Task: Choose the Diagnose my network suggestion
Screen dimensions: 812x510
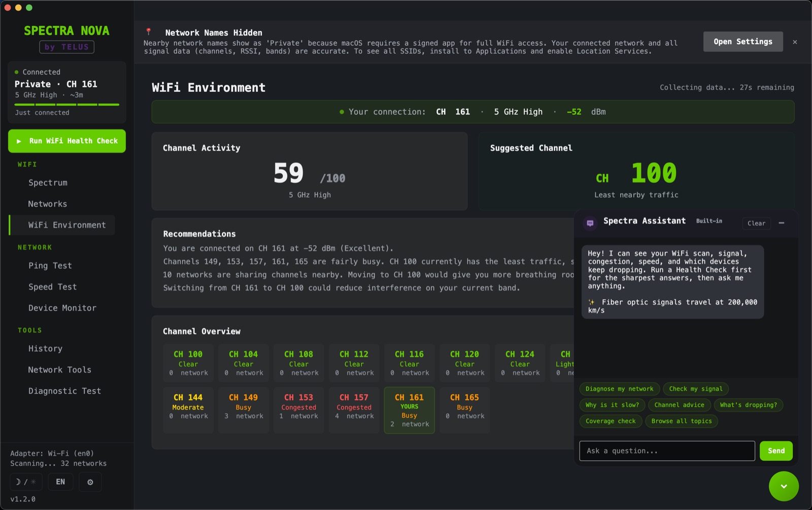Action: click(x=620, y=389)
